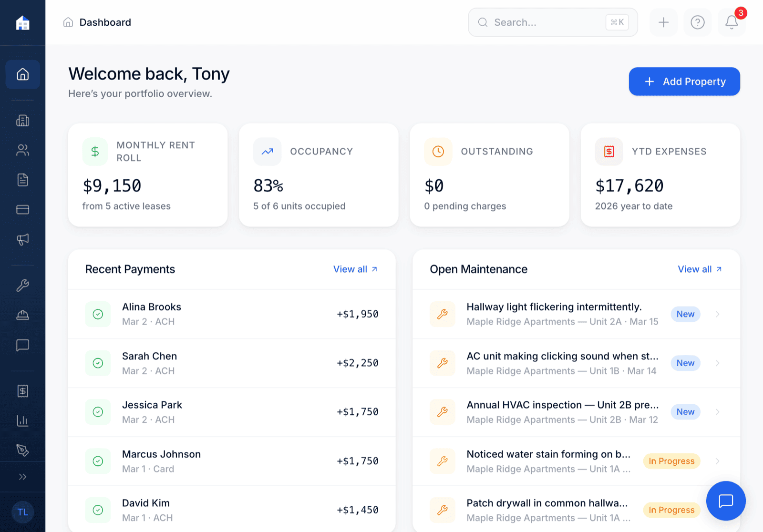The width and height of the screenshot is (763, 532).
Task: Select the Tenants people icon in sidebar
Action: click(22, 150)
